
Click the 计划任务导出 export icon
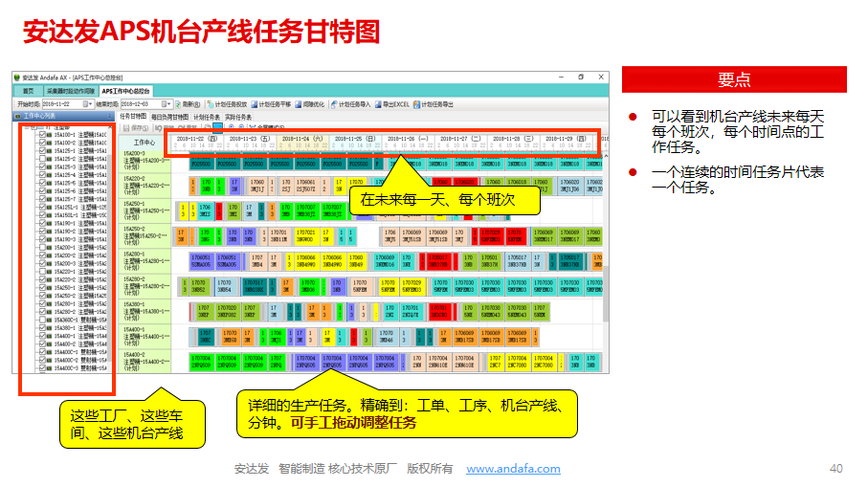click(x=416, y=104)
